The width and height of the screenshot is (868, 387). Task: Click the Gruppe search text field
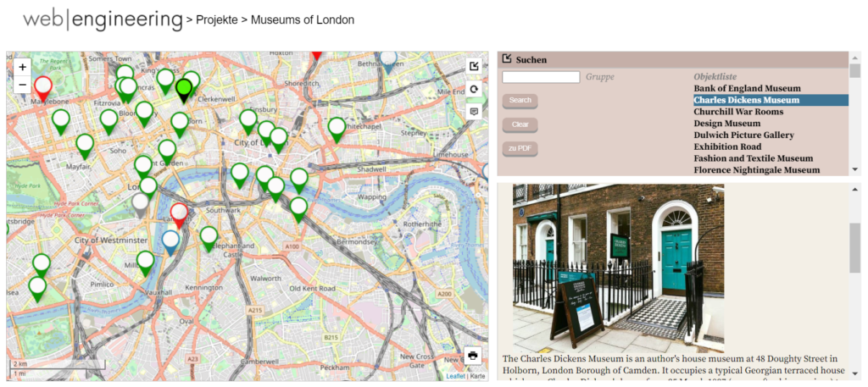(x=541, y=77)
